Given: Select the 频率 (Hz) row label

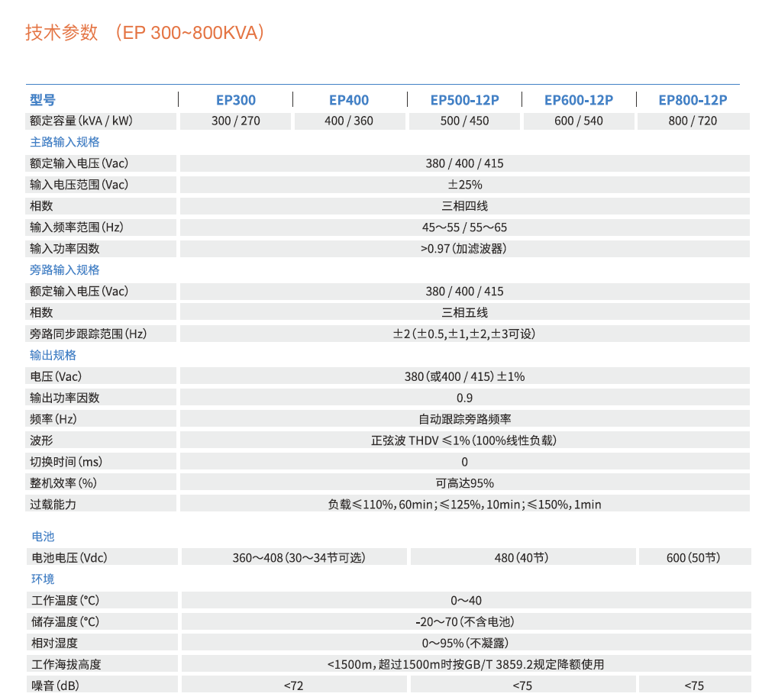Looking at the screenshot, I should pyautogui.click(x=53, y=419).
